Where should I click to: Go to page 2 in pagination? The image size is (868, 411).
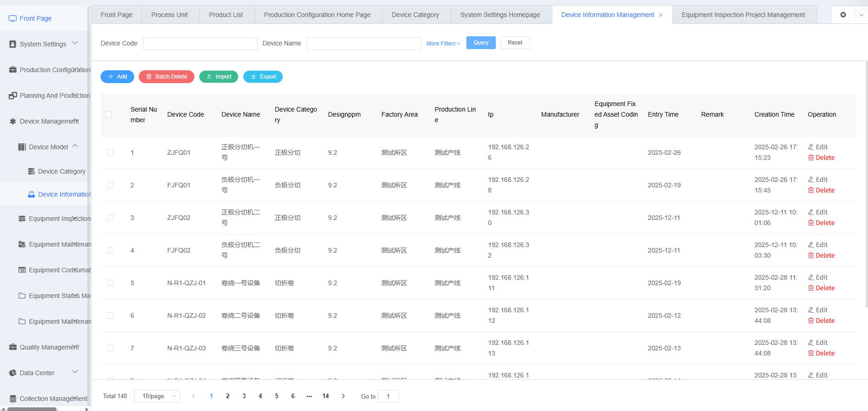pyautogui.click(x=227, y=396)
